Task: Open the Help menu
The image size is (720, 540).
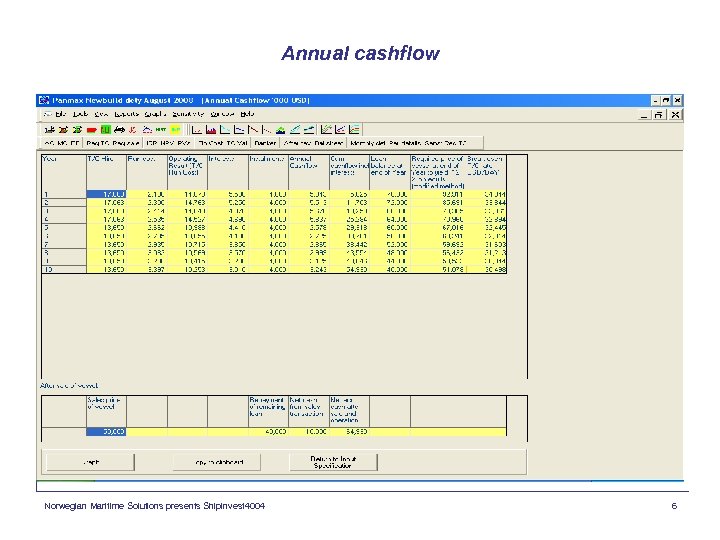Action: click(247, 114)
